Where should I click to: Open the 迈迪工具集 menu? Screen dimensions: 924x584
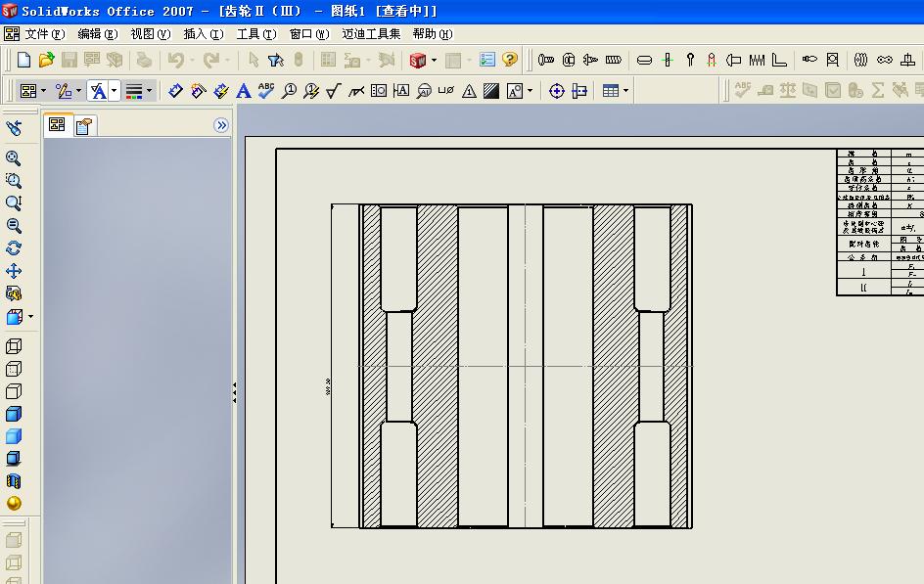(x=371, y=34)
